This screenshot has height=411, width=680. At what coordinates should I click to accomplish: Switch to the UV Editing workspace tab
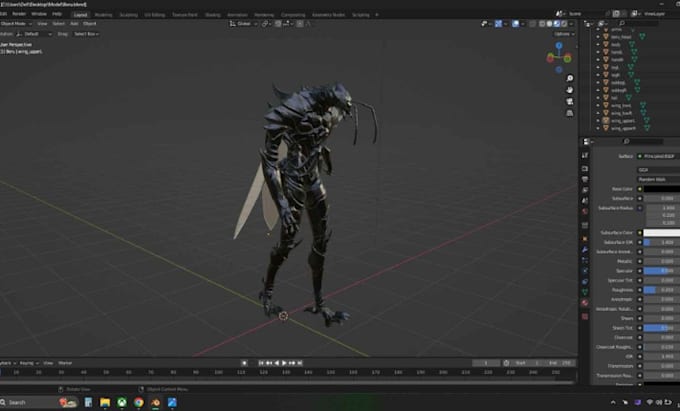pyautogui.click(x=155, y=15)
